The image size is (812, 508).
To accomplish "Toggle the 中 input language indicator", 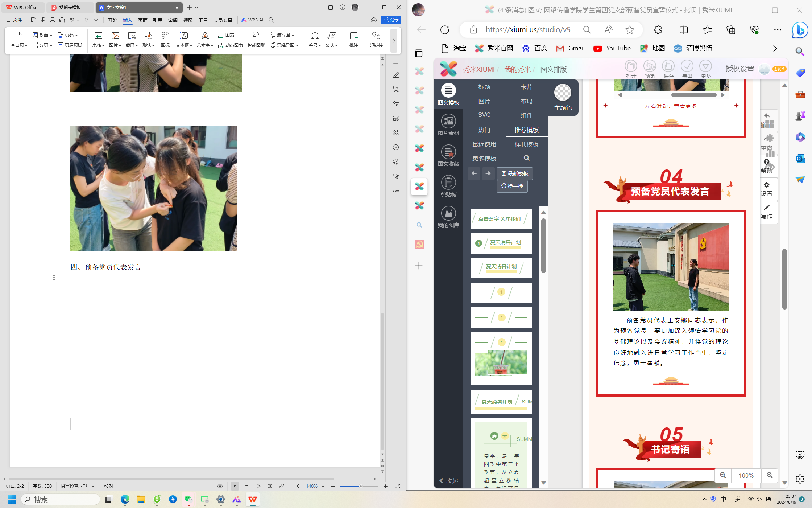I will coord(724,499).
